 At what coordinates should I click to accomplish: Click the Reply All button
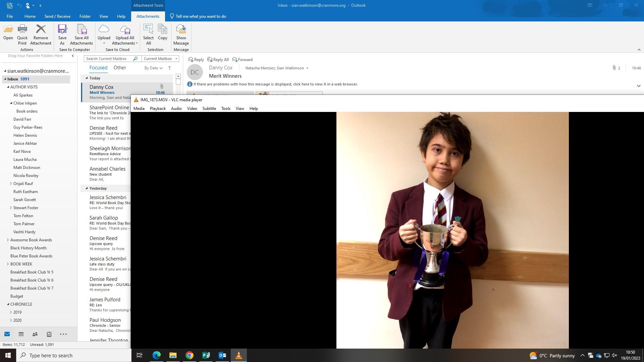(x=218, y=60)
